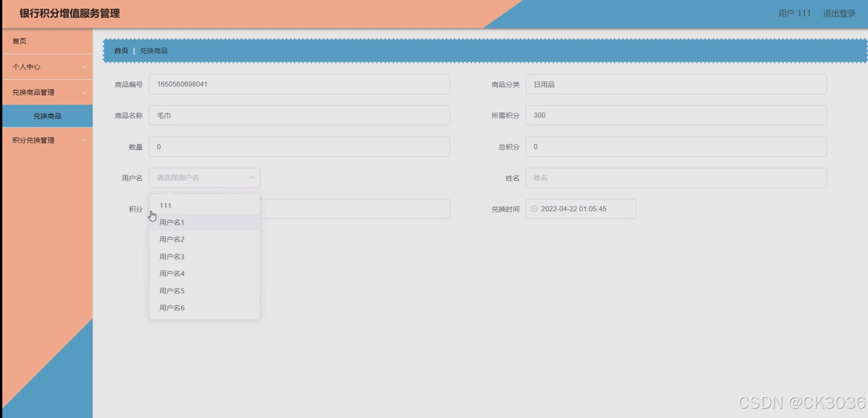Focus the 总积分 input field
Viewport: 868px width, 418px height.
676,146
